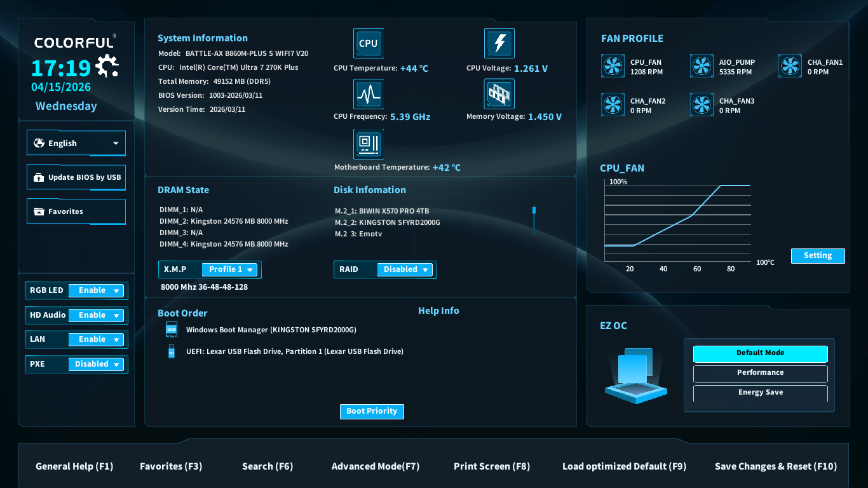This screenshot has height=488, width=868.
Task: Select Performance mode in EZ OC
Action: (760, 373)
